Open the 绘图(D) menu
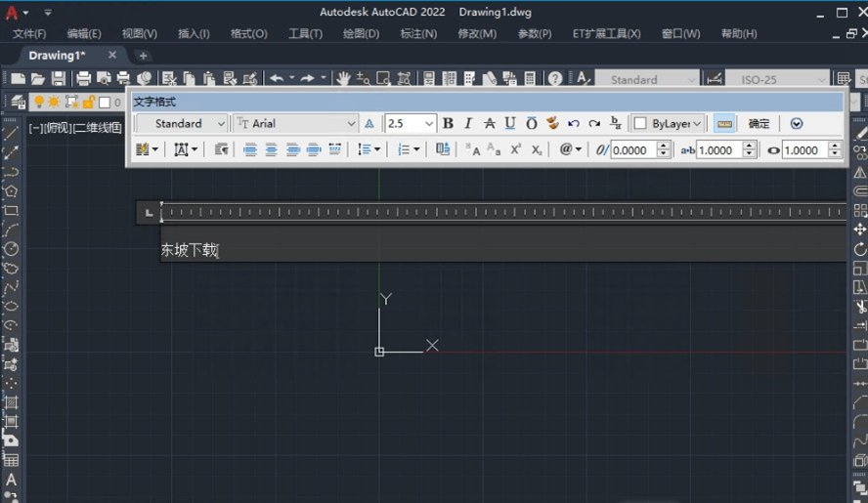 [361, 34]
